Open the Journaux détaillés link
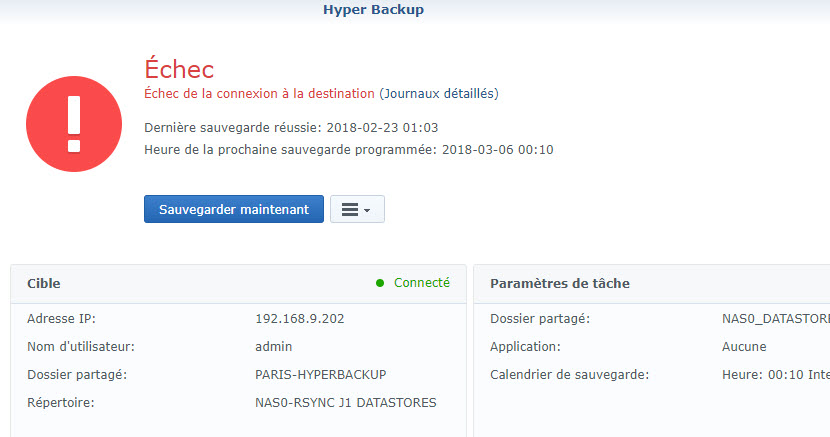 [438, 94]
